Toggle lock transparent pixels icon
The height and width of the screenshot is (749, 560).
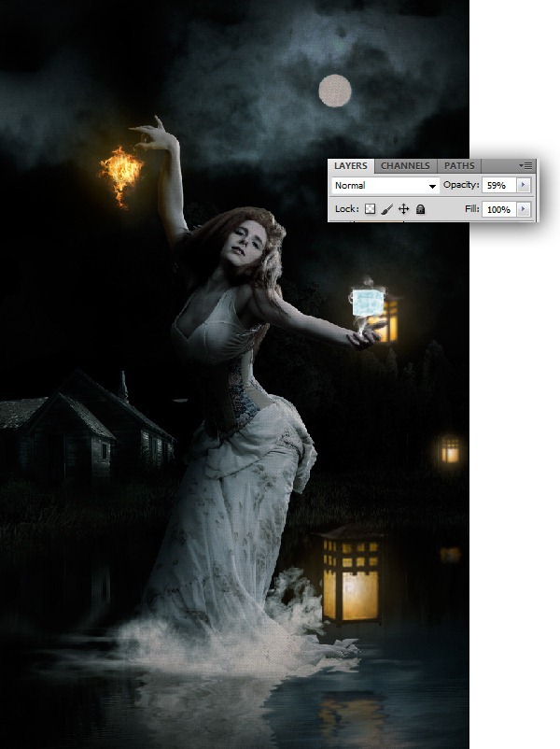point(370,209)
